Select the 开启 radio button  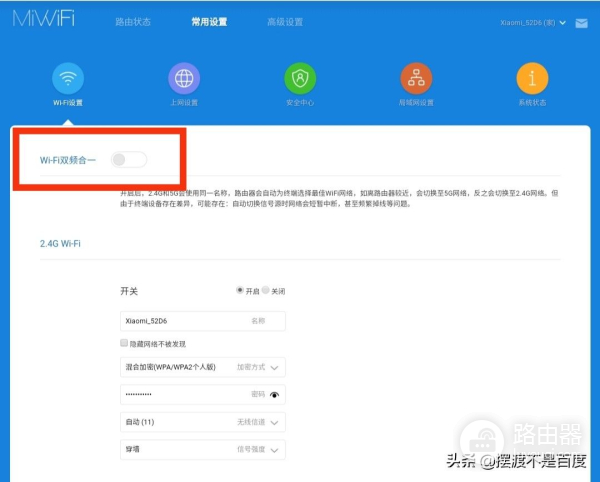(240, 290)
